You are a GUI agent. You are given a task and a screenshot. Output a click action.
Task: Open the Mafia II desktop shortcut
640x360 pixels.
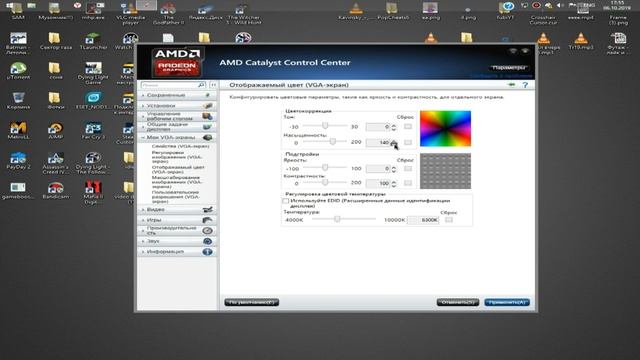pyautogui.click(x=93, y=193)
